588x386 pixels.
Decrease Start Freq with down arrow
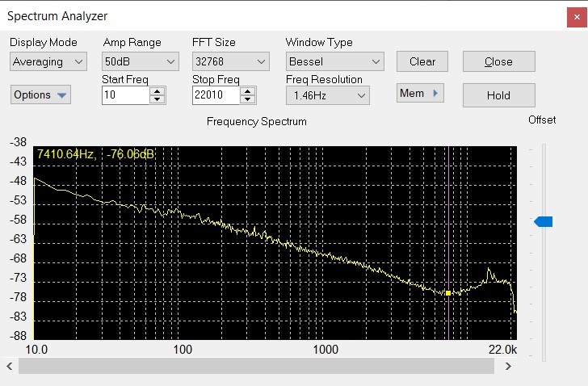pyautogui.click(x=157, y=99)
